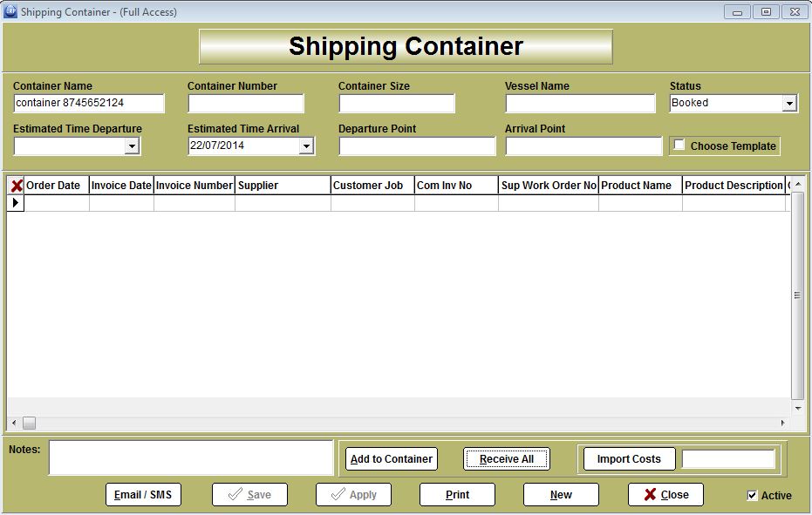Click the Close button with red X
Viewport: 812px width, 515px height.
pos(665,495)
